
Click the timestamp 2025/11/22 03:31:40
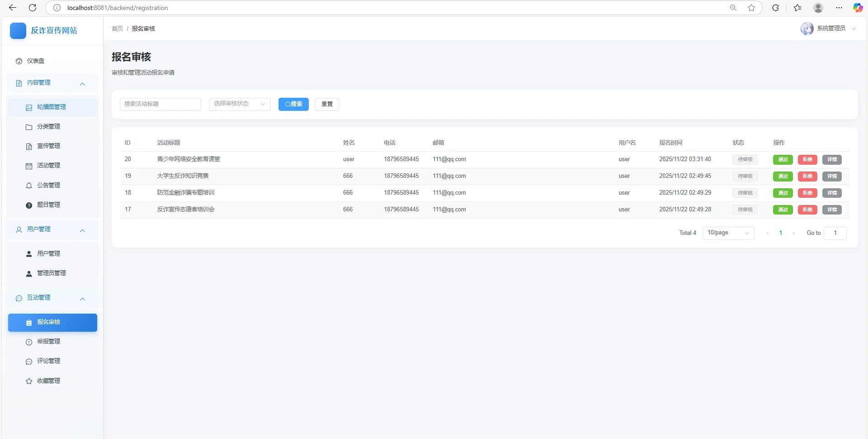point(685,159)
